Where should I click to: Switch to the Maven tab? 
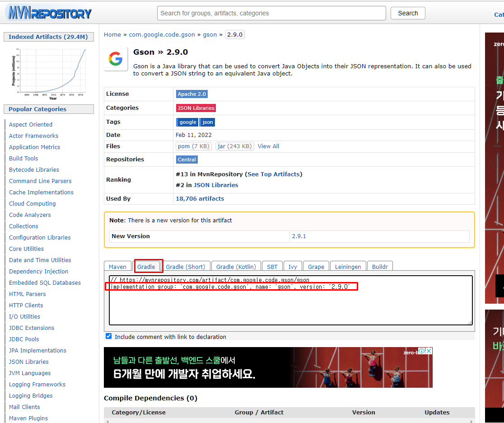[117, 267]
